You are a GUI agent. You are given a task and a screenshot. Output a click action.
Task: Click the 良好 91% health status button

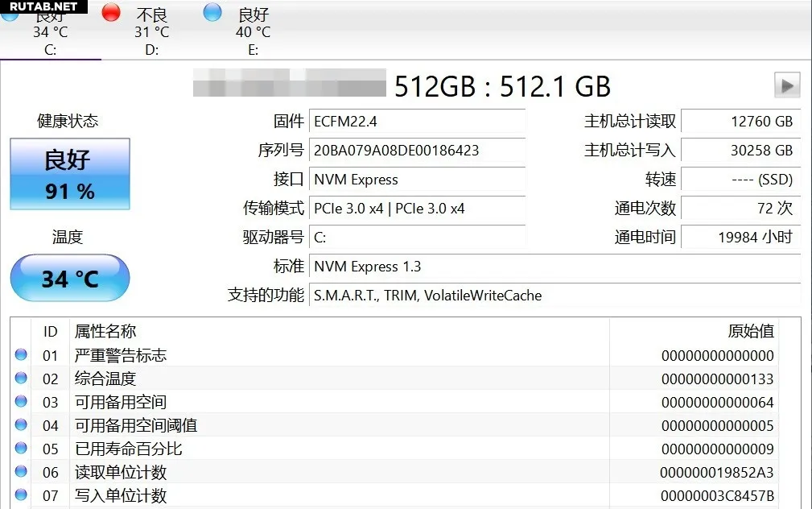click(69, 174)
